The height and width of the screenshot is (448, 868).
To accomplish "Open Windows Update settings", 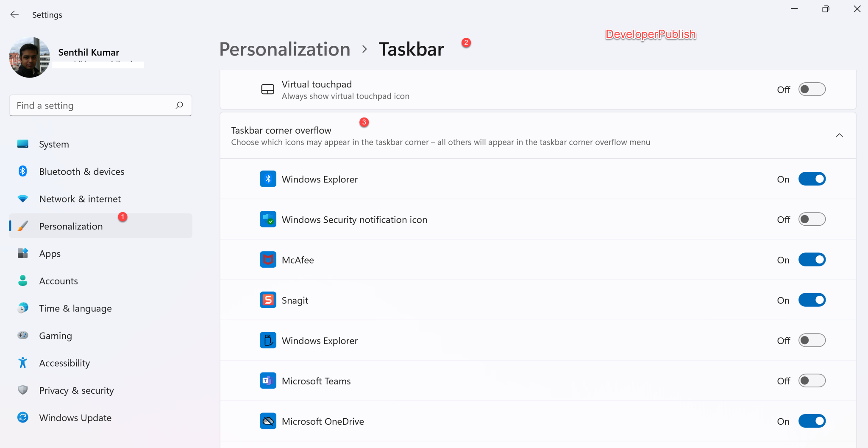I will pos(75,417).
